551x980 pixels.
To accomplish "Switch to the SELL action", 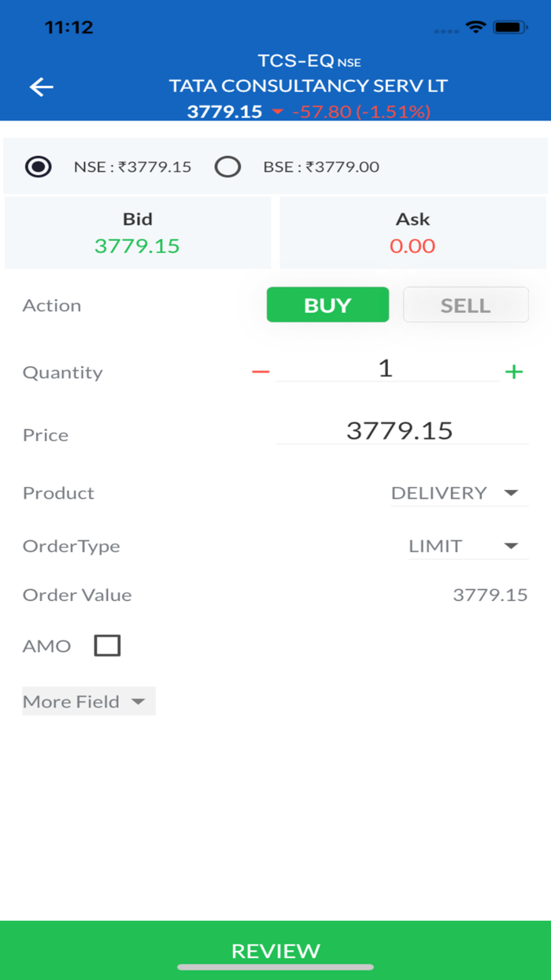I will [x=465, y=304].
